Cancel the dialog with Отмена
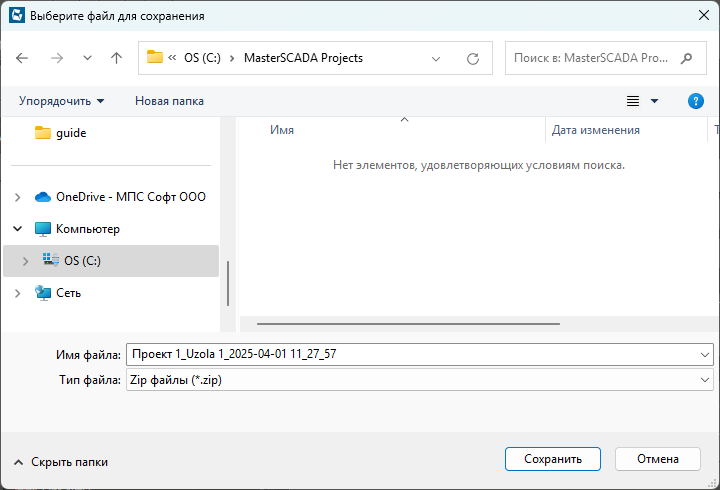The width and height of the screenshot is (720, 490). click(658, 459)
